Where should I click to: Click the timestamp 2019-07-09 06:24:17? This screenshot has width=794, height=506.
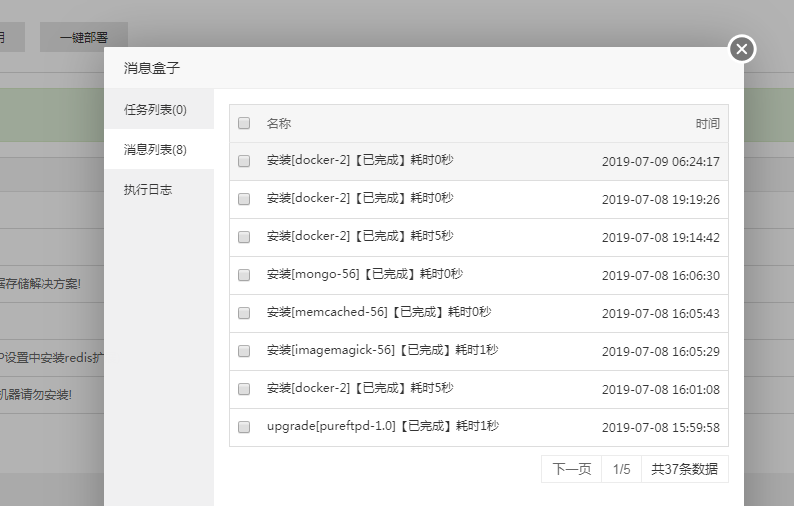tap(660, 162)
